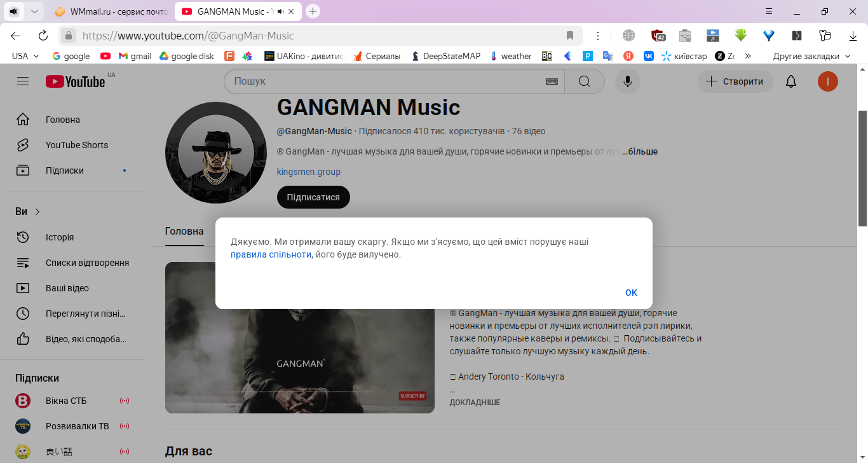Click ДОКЛАДНІШЕ under video description

tap(475, 403)
